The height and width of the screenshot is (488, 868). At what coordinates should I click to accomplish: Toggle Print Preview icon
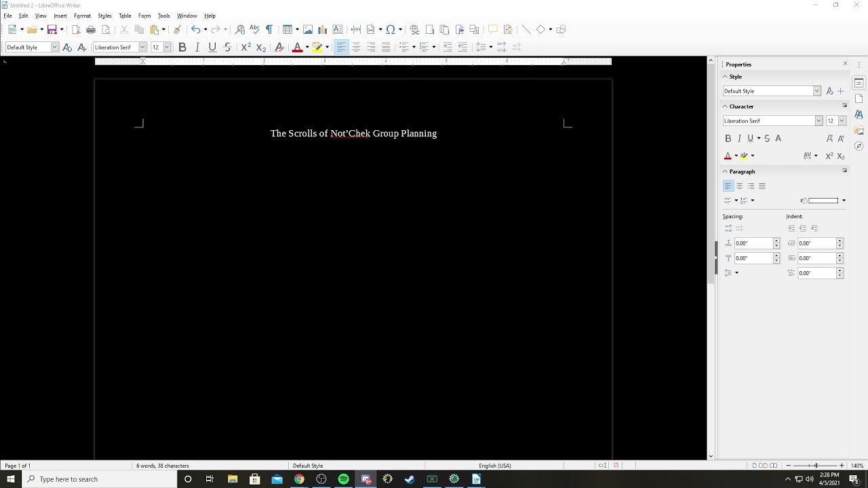pyautogui.click(x=106, y=29)
